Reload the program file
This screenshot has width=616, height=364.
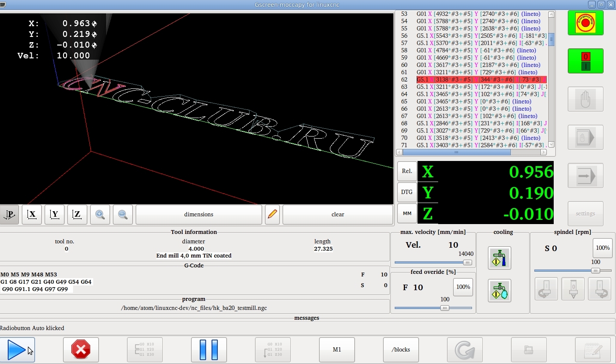465,350
